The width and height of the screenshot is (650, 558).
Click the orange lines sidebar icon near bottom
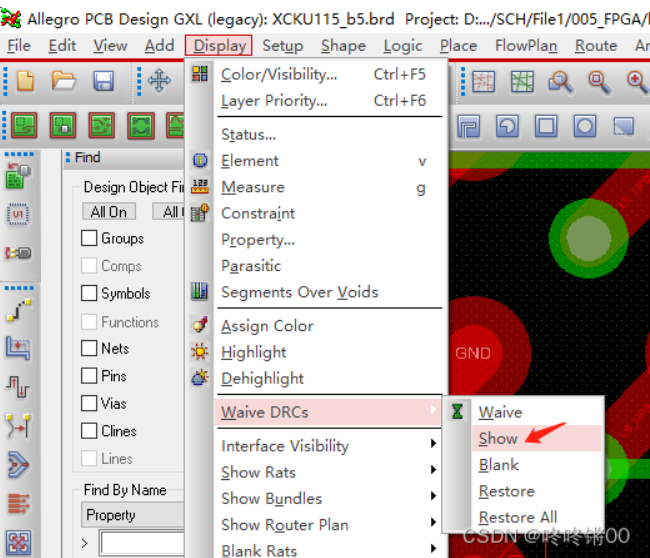19,503
